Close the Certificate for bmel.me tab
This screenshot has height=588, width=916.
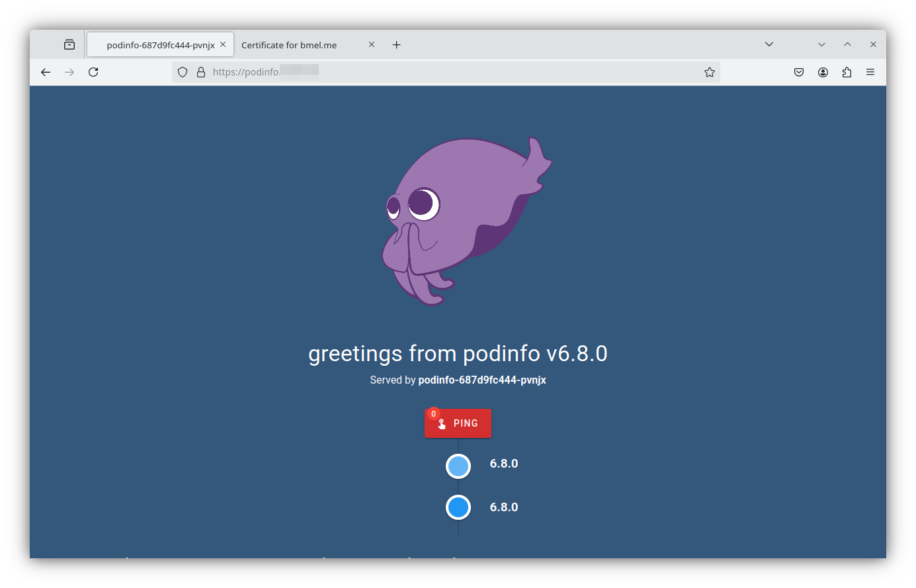pyautogui.click(x=372, y=44)
